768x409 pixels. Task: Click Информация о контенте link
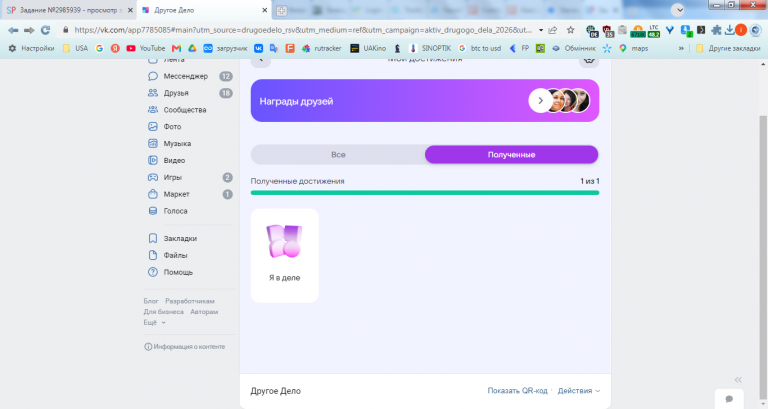[x=185, y=347]
